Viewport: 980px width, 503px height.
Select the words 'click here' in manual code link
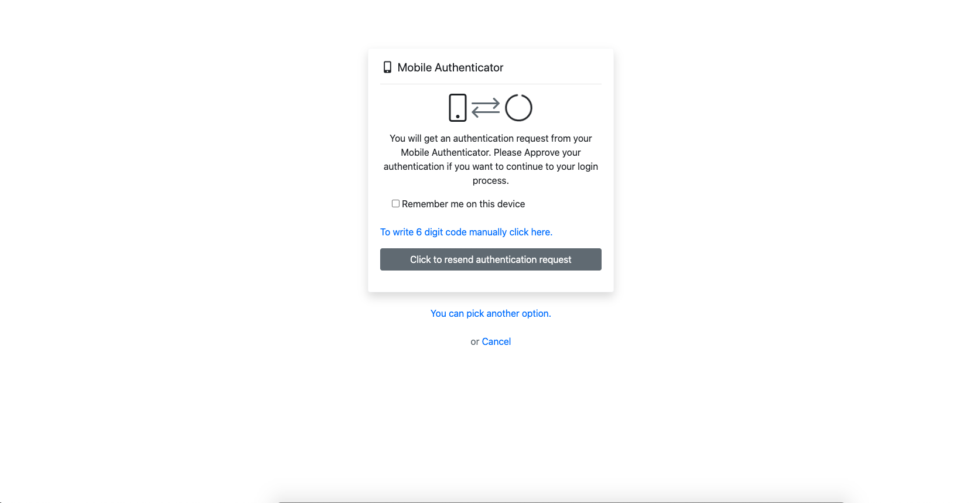pyautogui.click(x=531, y=232)
